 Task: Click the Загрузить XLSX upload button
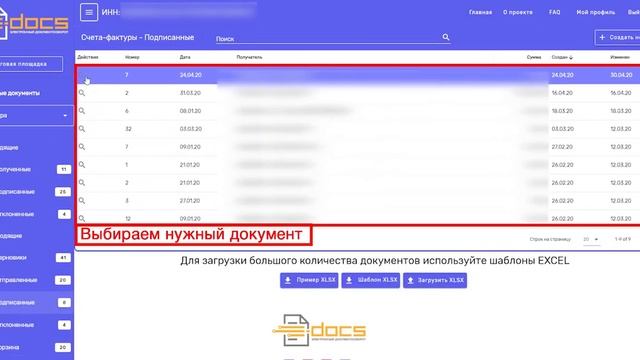[435, 280]
